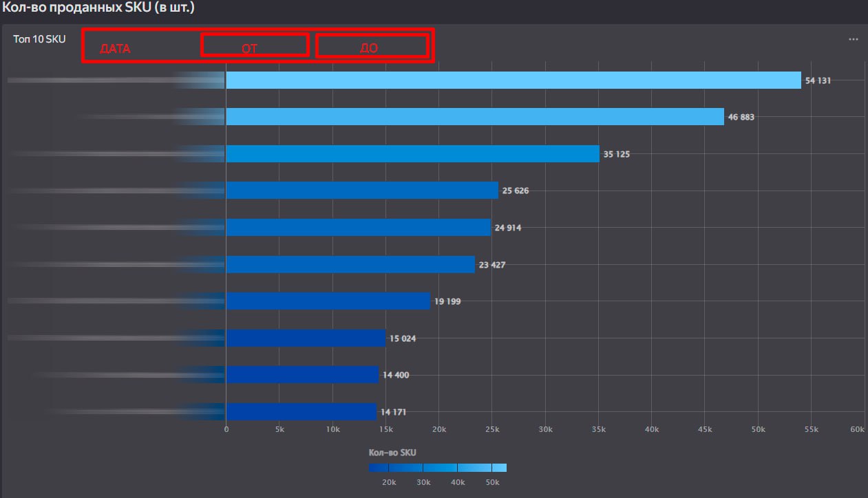This screenshot has width=868, height=498.
Task: Click the Кол-во SKU legend title
Action: 392,453
